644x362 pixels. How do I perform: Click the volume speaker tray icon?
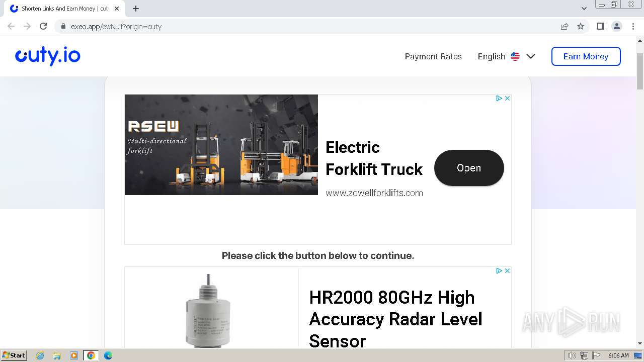(572, 355)
